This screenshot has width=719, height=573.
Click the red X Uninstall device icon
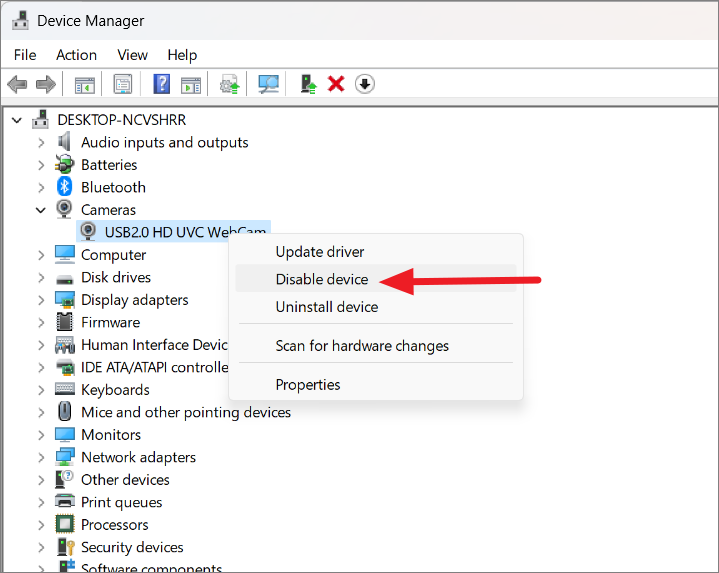coord(336,84)
